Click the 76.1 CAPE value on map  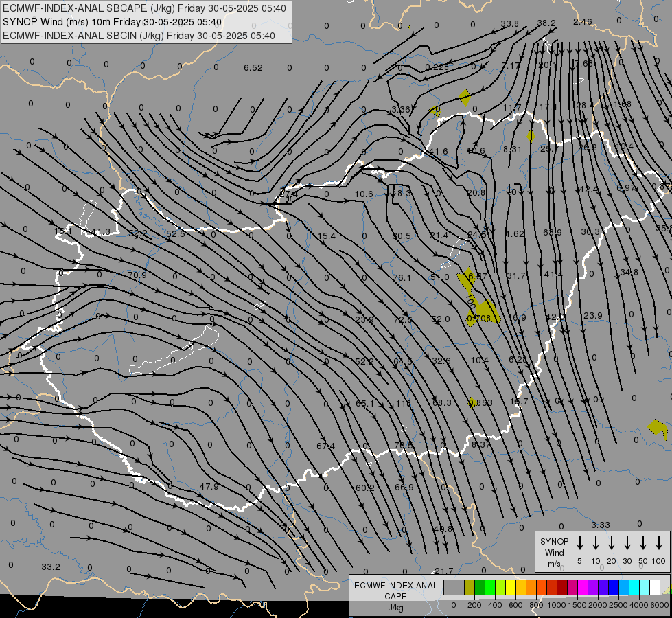[x=402, y=278]
